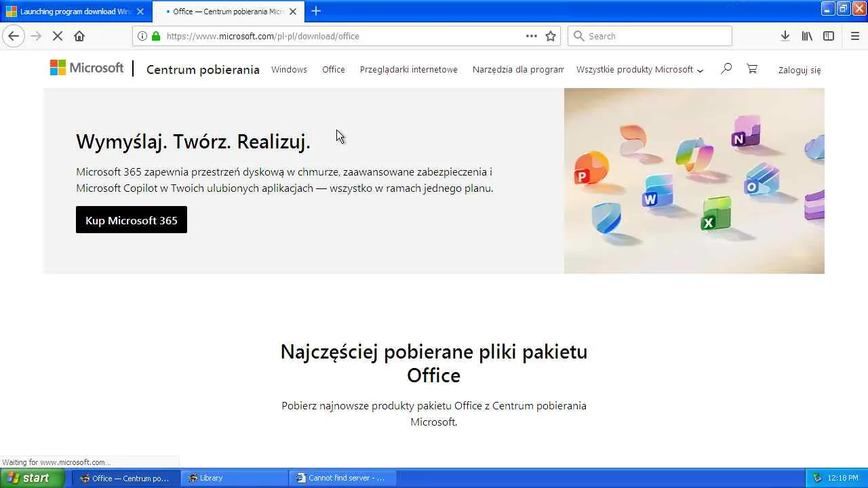Open the Office navigation item
The width and height of the screenshot is (868, 488).
[x=334, y=69]
